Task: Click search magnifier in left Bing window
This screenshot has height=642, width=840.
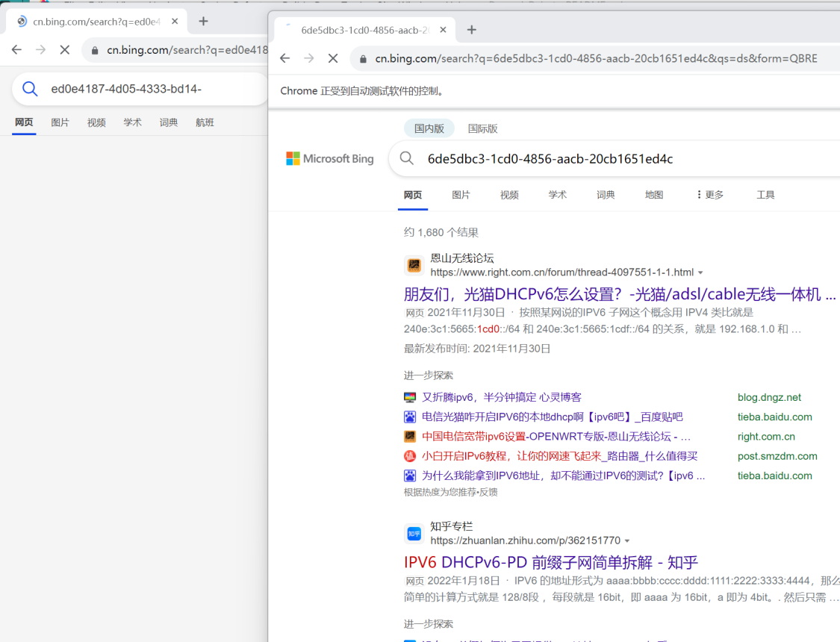Action: pyautogui.click(x=30, y=89)
